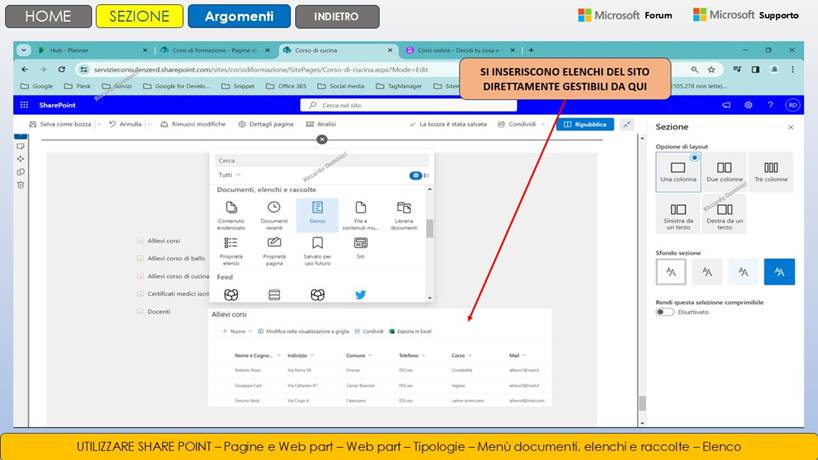
Task: Click the browser address bar URL
Action: pos(261,69)
